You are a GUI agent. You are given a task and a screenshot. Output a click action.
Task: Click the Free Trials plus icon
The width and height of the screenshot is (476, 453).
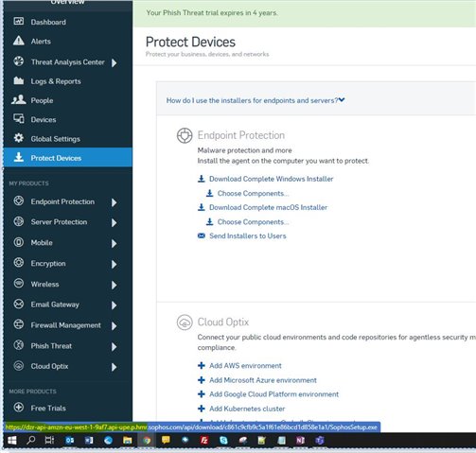tap(19, 407)
